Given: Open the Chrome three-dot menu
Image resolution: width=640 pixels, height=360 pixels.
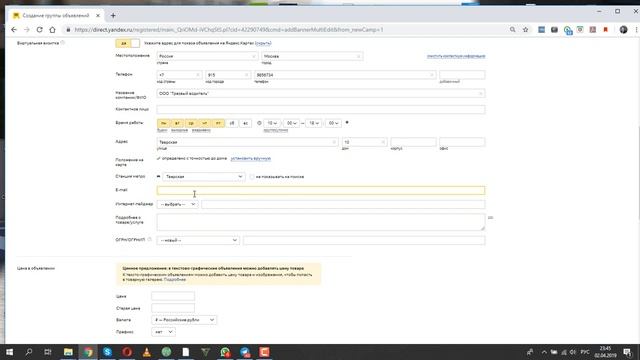Looking at the screenshot, I should (636, 30).
